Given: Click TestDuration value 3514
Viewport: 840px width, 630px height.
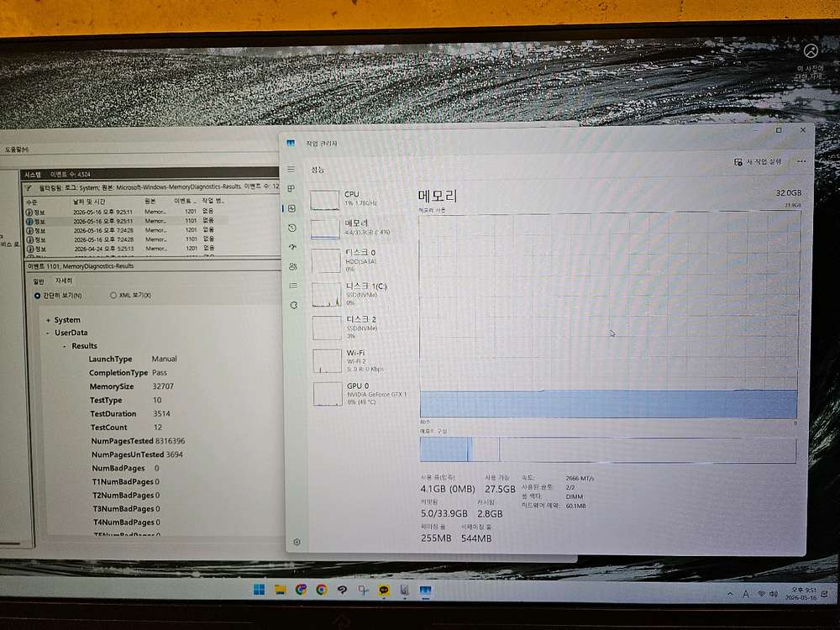Looking at the screenshot, I should click(x=162, y=413).
